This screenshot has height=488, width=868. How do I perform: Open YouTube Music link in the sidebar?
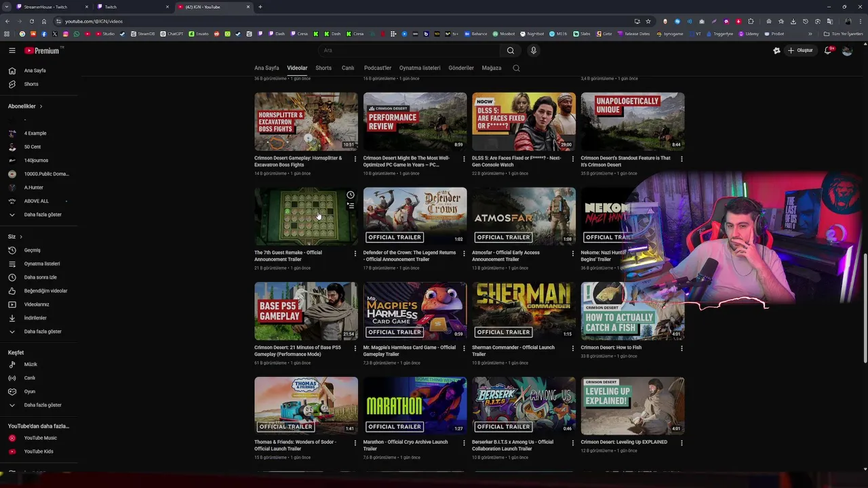coord(41,438)
